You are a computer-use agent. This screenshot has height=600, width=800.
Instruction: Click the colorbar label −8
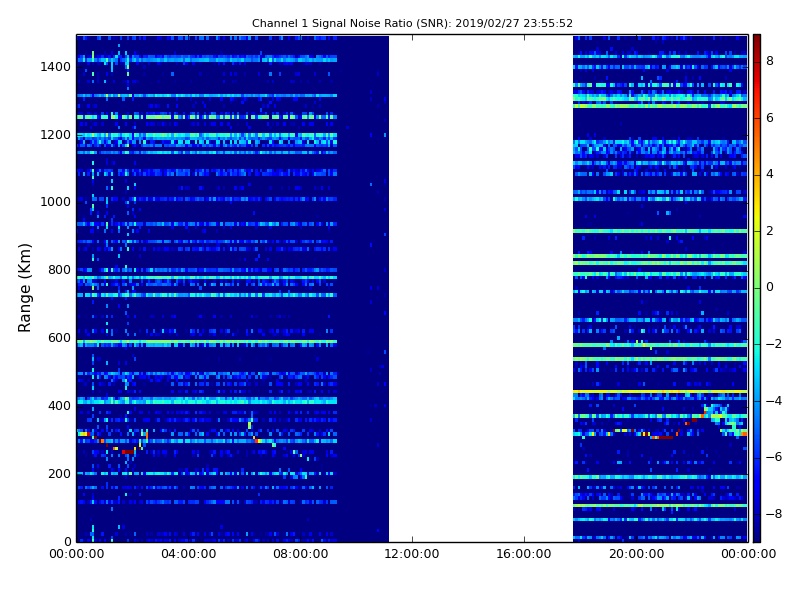coord(773,514)
